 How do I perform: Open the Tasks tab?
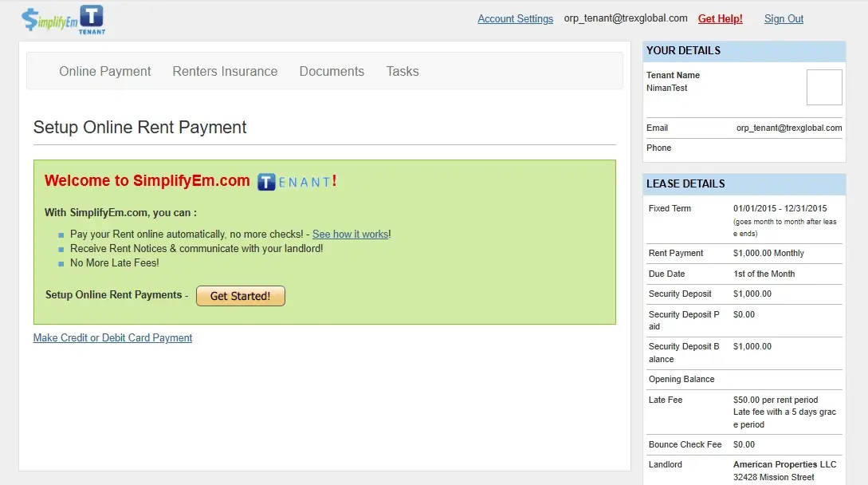402,71
